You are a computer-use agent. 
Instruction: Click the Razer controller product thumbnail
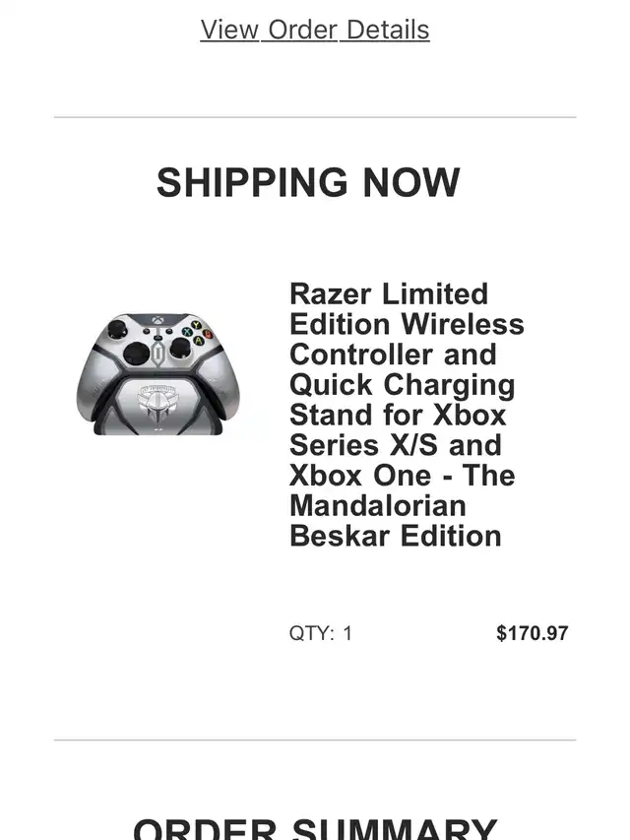158,373
